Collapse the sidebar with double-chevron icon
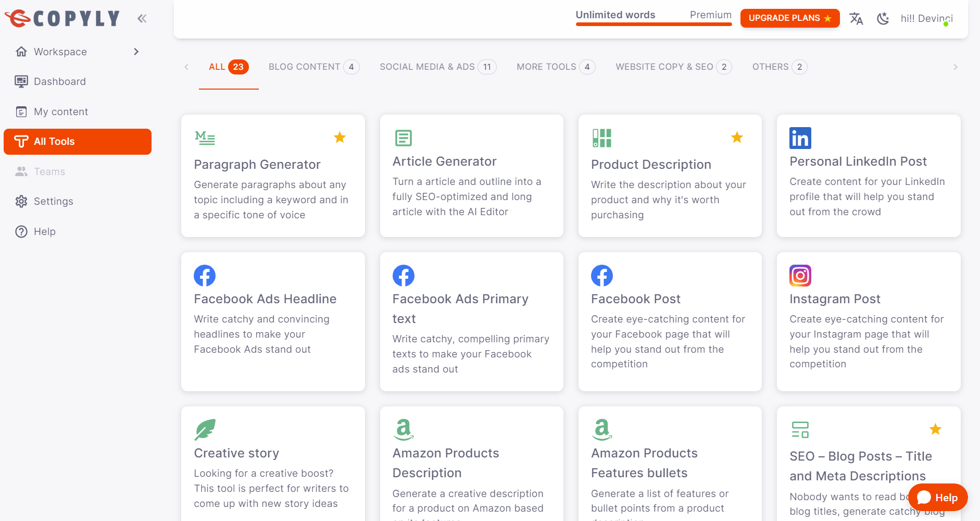The image size is (980, 521). [x=142, y=19]
